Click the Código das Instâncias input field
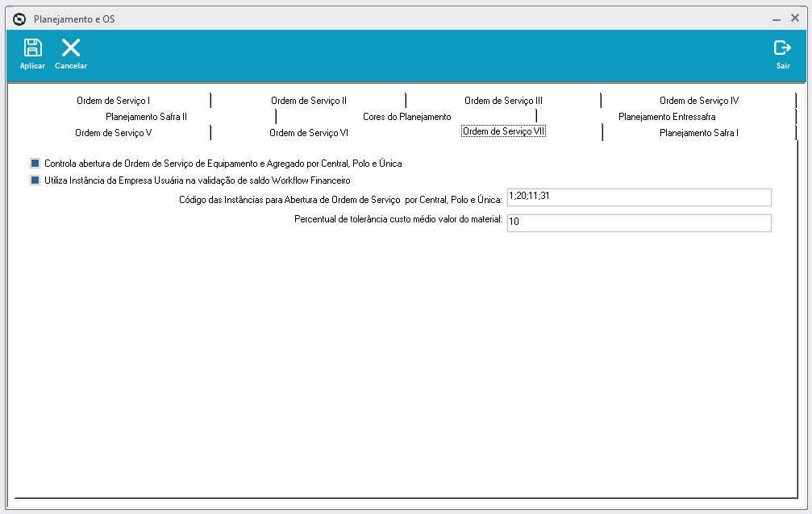The height and width of the screenshot is (514, 812). (x=639, y=197)
